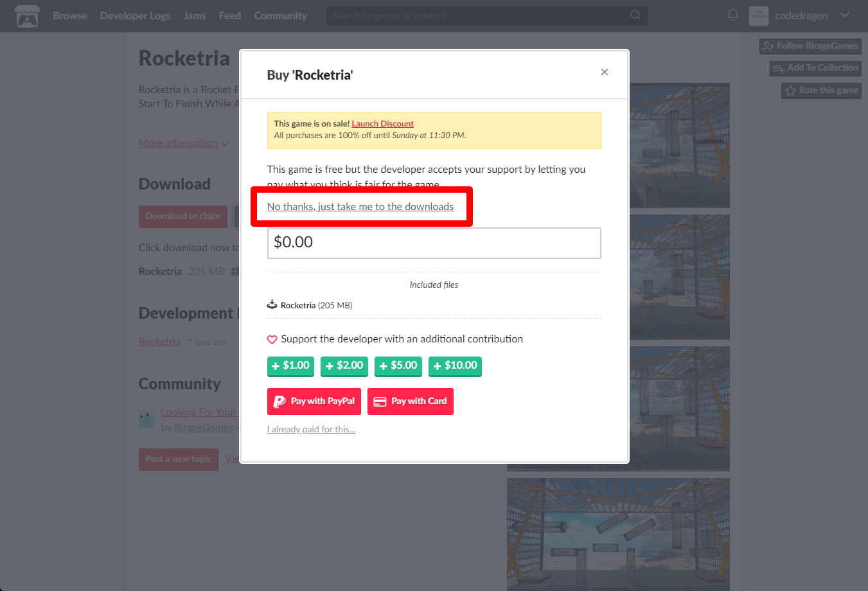The width and height of the screenshot is (868, 591).
Task: Open the Feed page
Action: 230,15
